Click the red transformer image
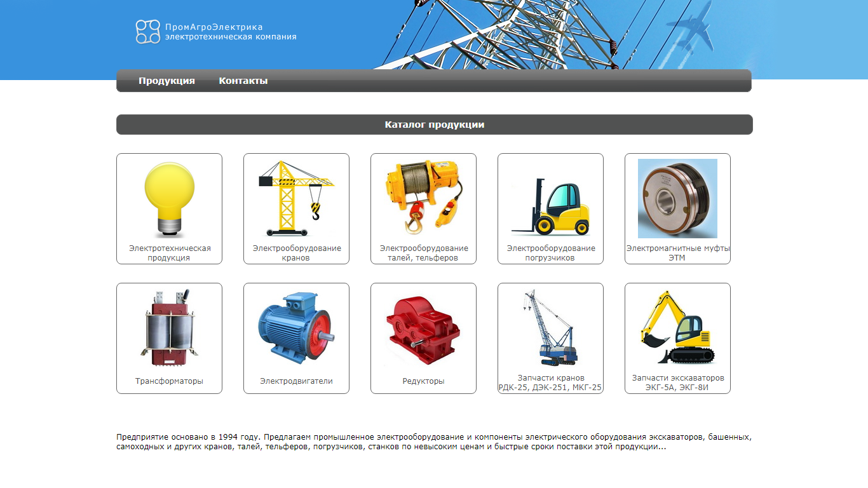 pyautogui.click(x=169, y=329)
